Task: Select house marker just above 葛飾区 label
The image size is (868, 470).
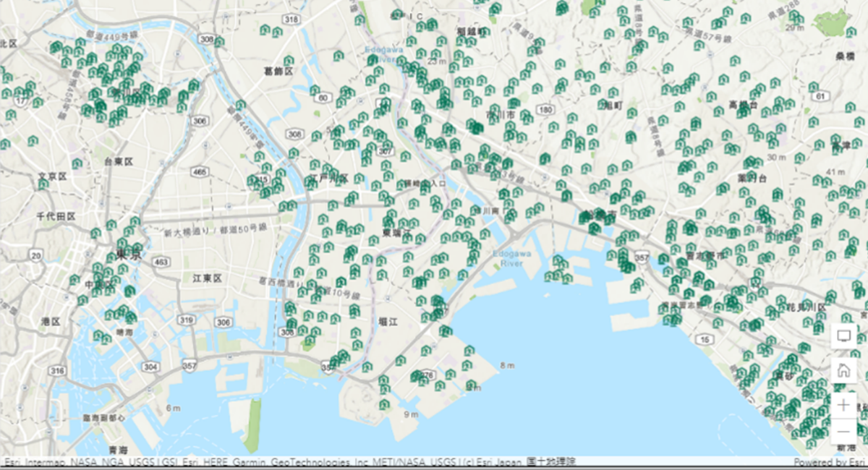Action: coord(288,61)
